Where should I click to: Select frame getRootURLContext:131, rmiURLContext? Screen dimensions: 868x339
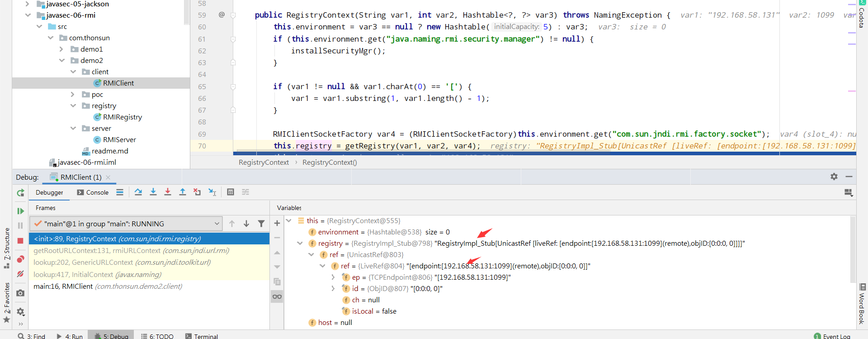tap(149, 251)
